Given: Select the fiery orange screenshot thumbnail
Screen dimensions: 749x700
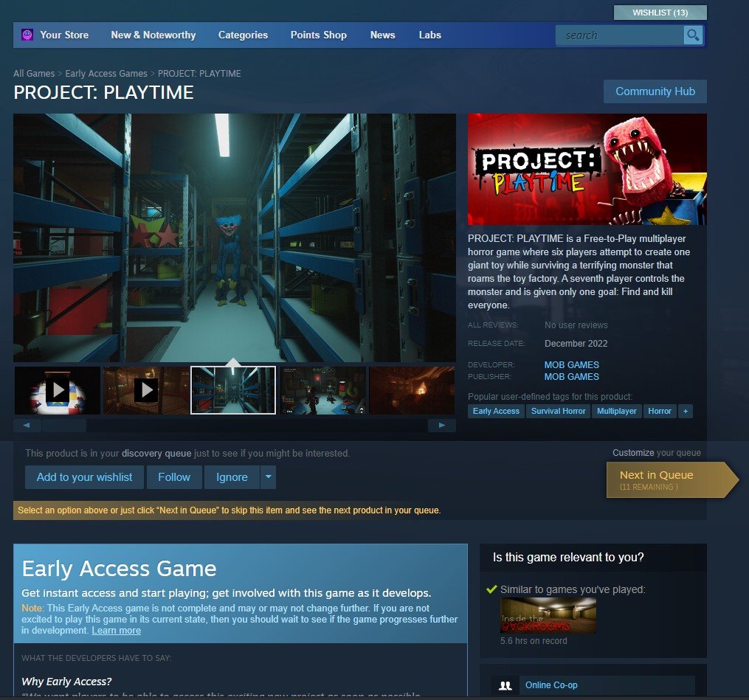Looking at the screenshot, I should coord(412,390).
